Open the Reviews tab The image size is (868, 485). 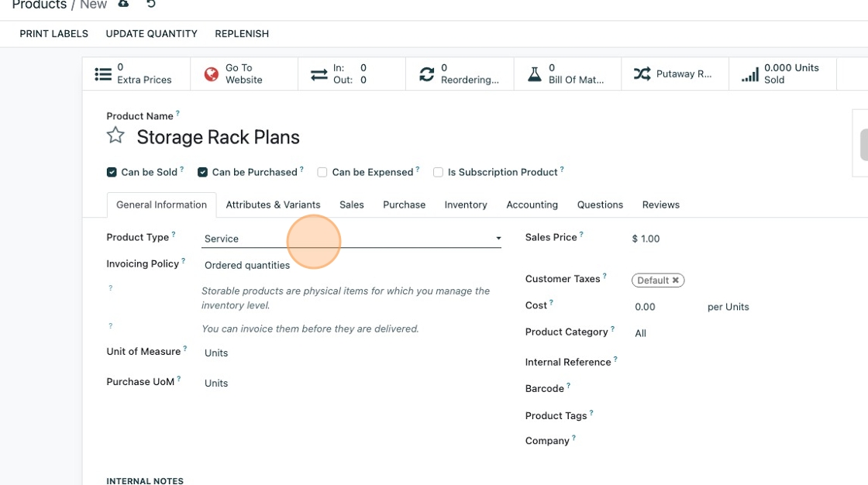pos(660,205)
